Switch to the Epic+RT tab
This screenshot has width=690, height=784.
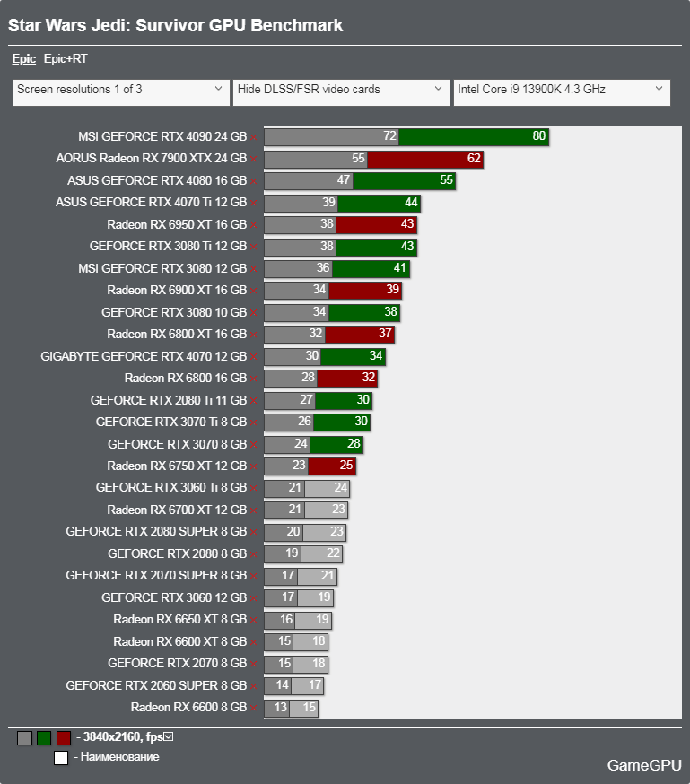[66, 58]
